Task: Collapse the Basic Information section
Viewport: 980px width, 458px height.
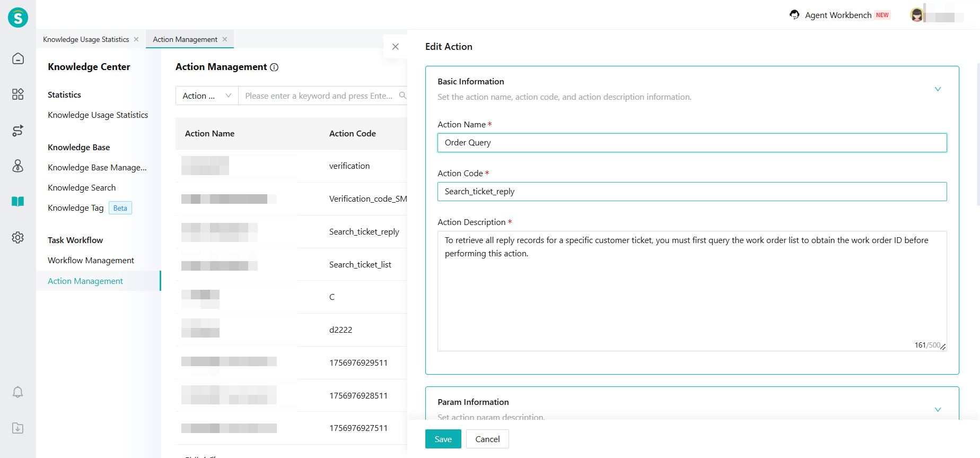Action: pos(938,89)
